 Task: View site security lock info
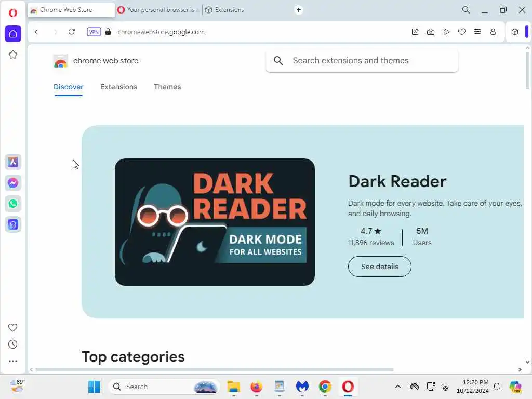tap(108, 32)
